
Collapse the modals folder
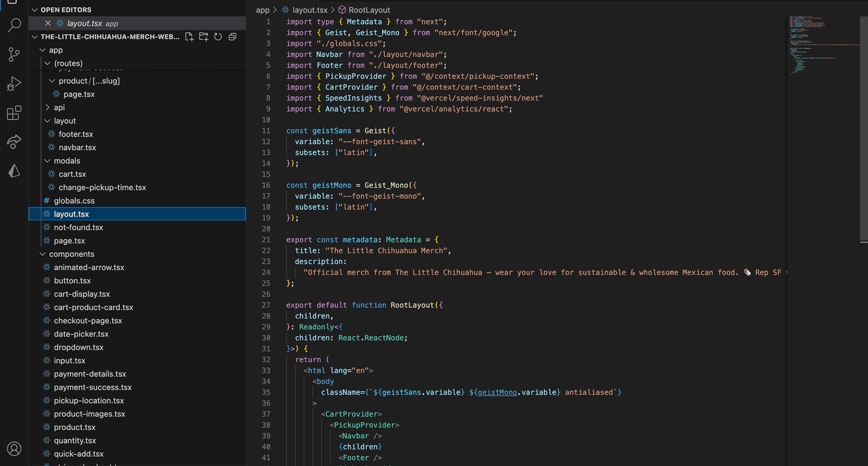point(47,161)
